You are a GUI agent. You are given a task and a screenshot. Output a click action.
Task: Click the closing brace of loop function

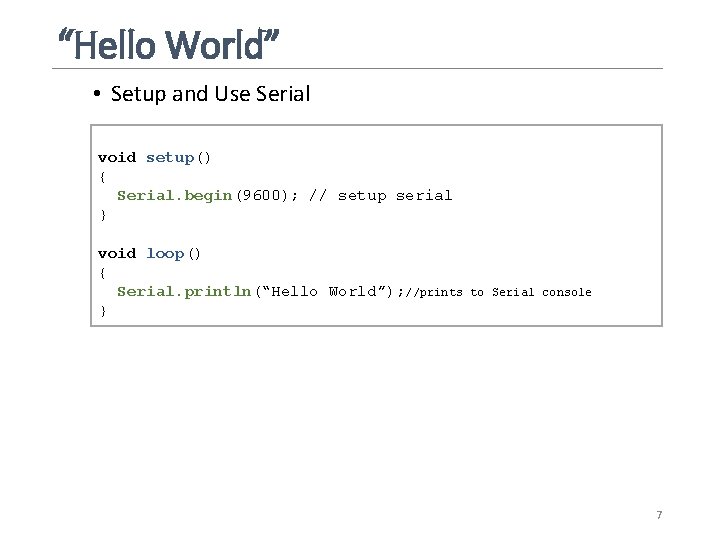pos(102,311)
